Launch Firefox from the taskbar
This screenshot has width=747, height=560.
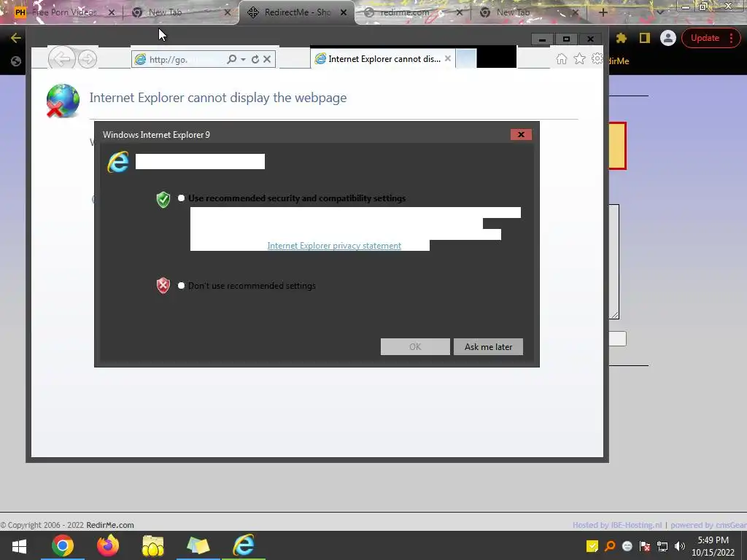coord(108,546)
